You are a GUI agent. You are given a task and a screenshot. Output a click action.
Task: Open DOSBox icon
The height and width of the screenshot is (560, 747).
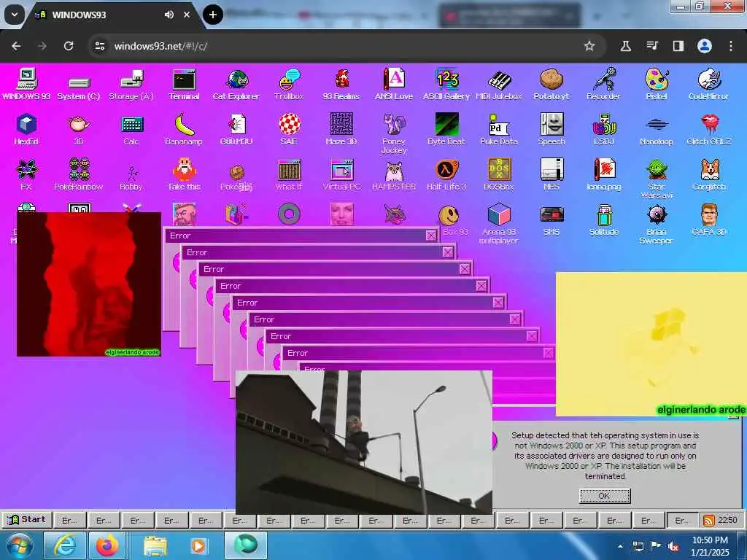(x=499, y=174)
